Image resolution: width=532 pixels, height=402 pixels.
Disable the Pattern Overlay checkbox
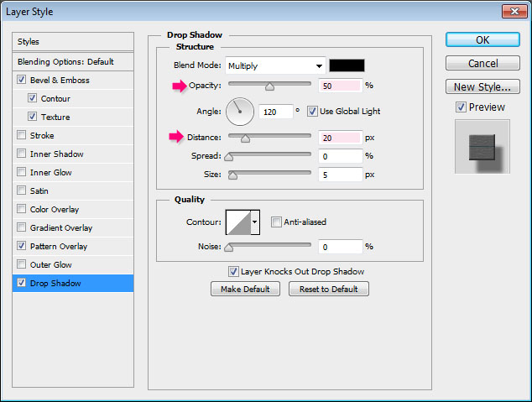21,246
